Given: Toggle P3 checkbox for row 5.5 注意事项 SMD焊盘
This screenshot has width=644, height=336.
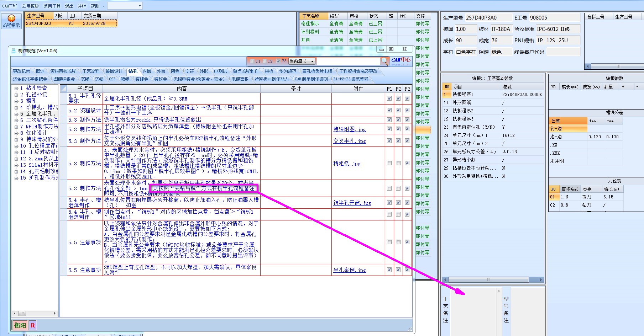Looking at the screenshot, I should tap(407, 270).
